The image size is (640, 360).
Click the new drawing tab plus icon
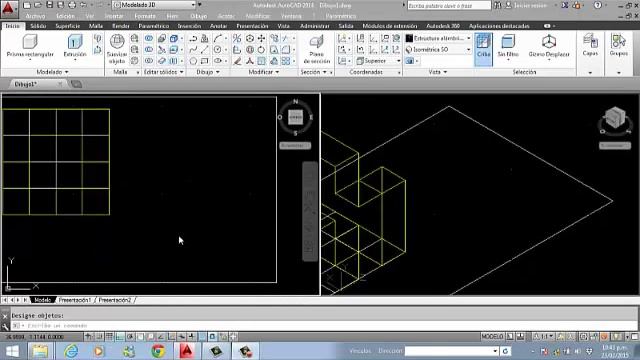(x=76, y=84)
